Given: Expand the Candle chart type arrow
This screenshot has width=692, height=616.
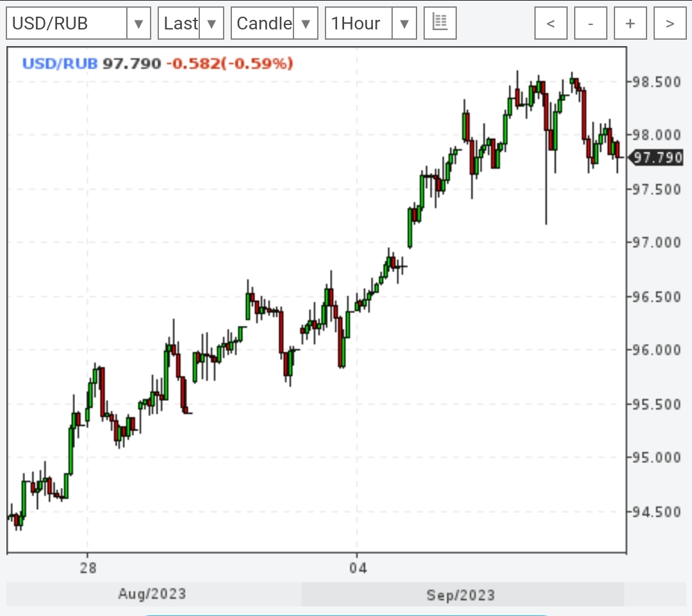Looking at the screenshot, I should (x=306, y=24).
